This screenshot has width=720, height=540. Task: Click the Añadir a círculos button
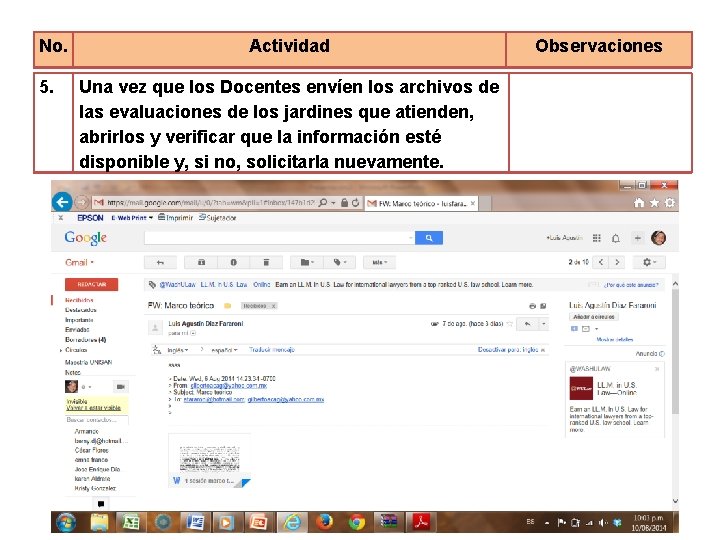coord(594,317)
